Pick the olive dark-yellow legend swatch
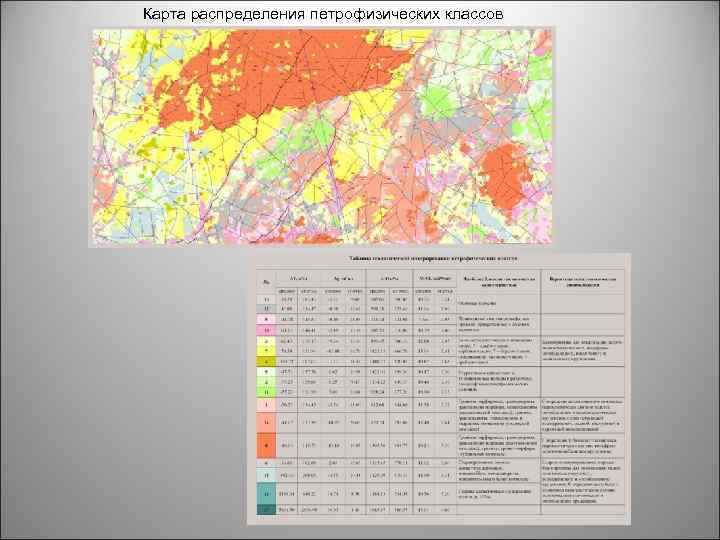 266,362
